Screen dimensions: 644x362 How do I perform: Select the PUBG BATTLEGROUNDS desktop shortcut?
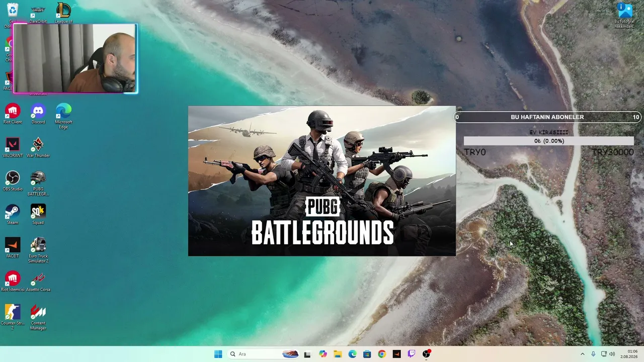coord(38,184)
